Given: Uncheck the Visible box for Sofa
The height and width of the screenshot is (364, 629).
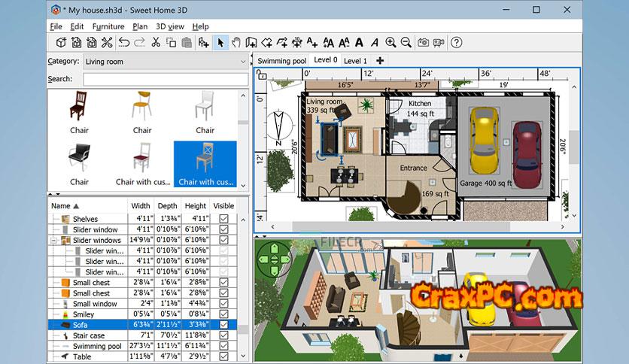Looking at the screenshot, I should pos(223,325).
